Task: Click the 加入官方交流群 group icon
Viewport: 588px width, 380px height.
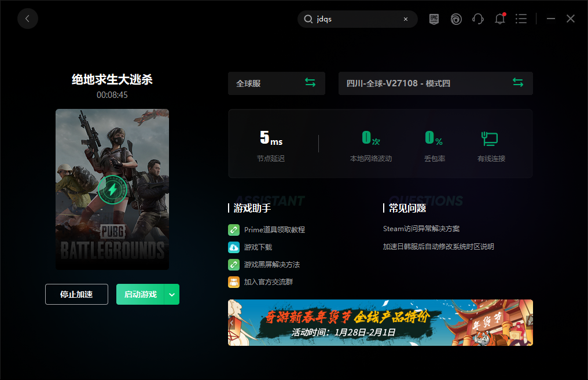Action: pyautogui.click(x=234, y=282)
